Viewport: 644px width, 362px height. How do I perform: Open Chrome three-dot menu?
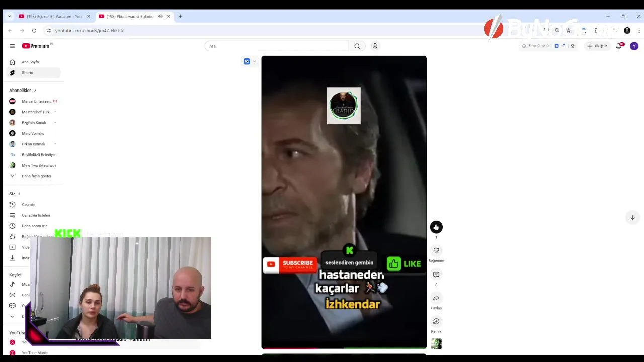tap(639, 30)
